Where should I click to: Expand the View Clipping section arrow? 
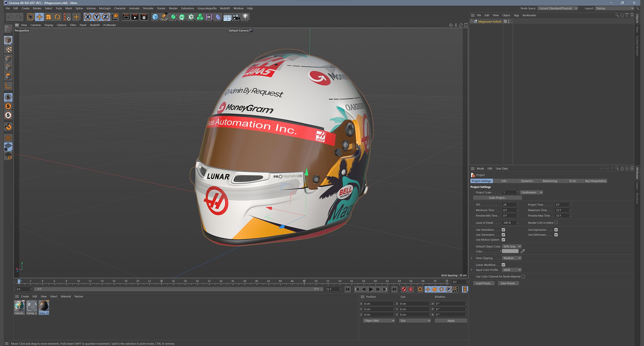pos(472,258)
